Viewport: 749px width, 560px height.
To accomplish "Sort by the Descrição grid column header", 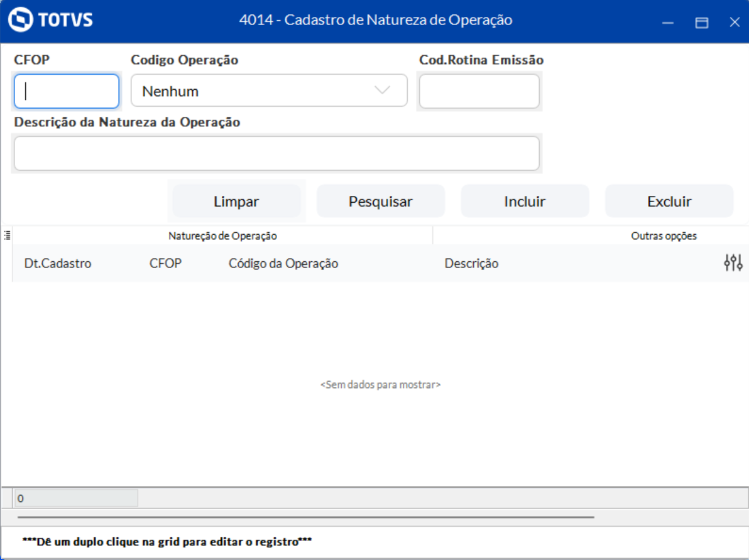I will 471,264.
